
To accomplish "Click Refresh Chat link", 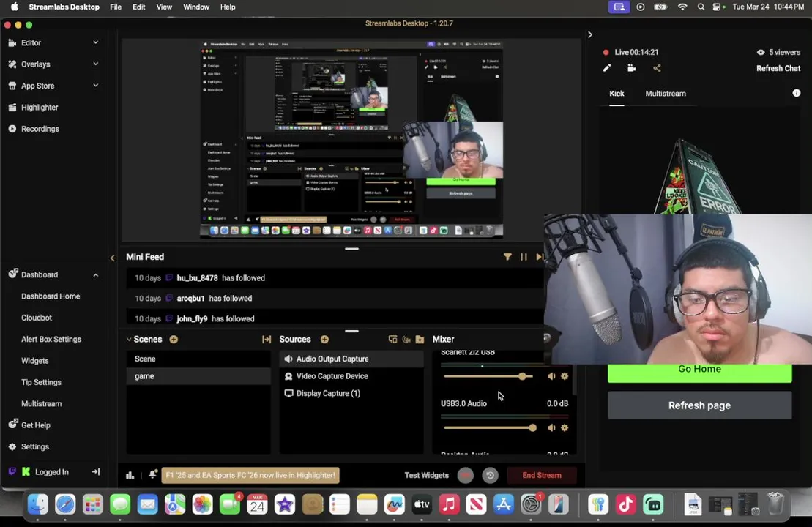I will pyautogui.click(x=778, y=68).
